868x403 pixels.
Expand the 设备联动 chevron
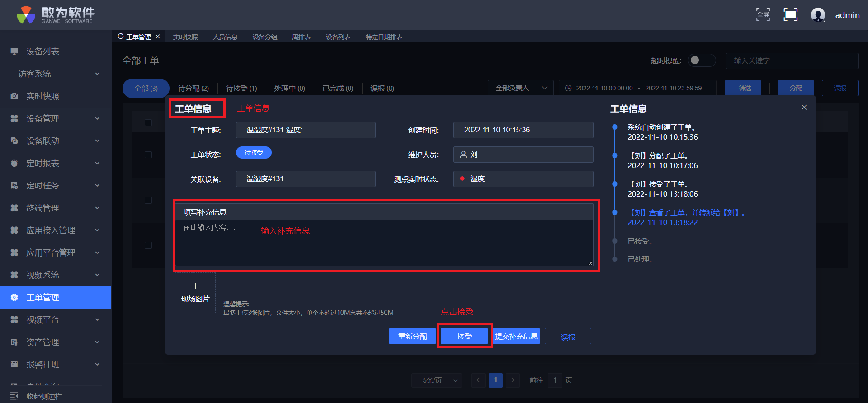(97, 141)
